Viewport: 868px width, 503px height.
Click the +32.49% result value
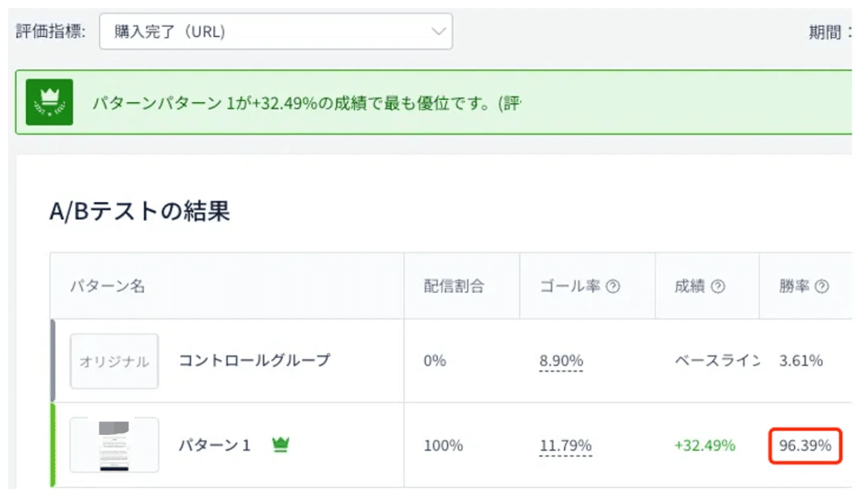pos(705,445)
